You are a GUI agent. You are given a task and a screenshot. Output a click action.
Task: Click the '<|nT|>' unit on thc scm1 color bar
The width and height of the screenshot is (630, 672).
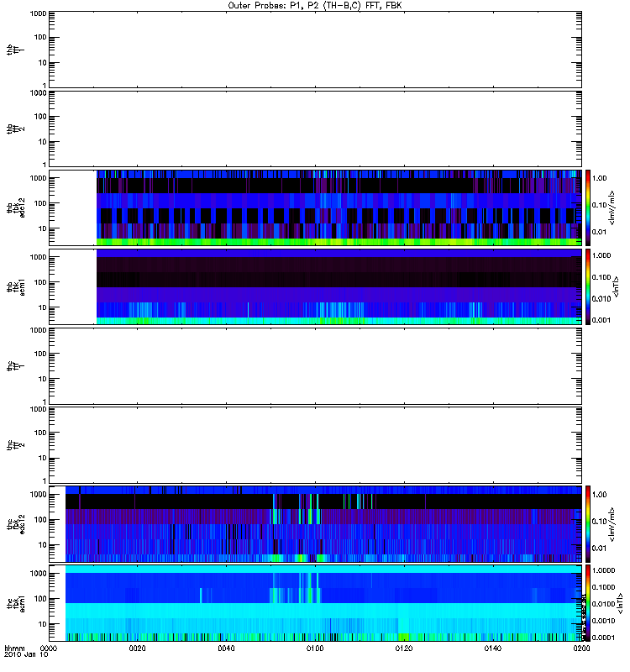[620, 603]
